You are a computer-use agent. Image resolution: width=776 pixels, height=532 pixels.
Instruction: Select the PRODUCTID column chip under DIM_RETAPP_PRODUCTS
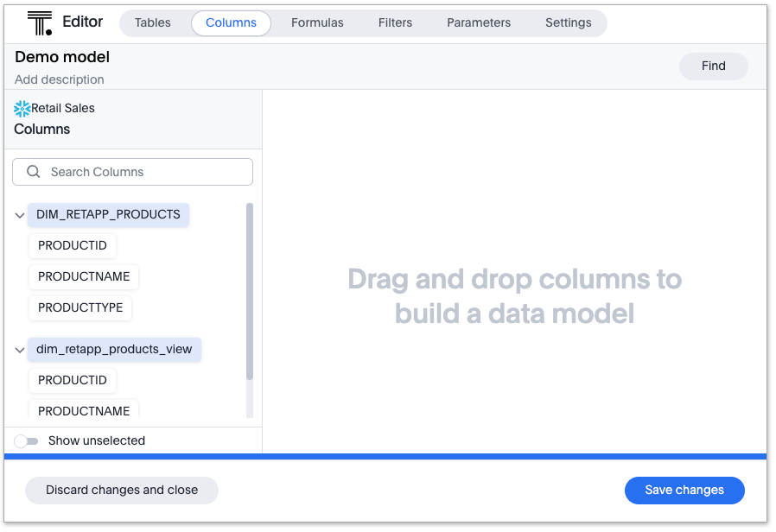coord(72,245)
